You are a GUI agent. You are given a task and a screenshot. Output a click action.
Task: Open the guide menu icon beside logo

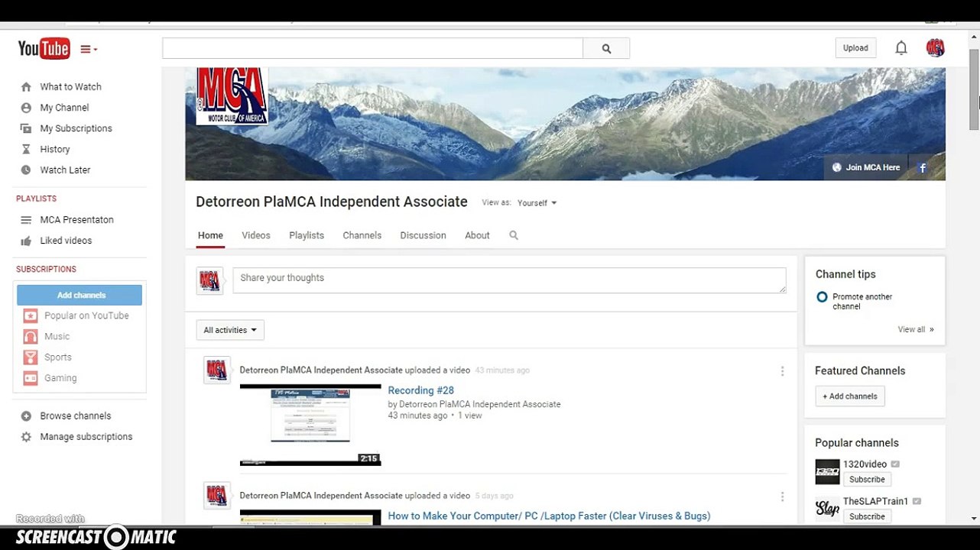pyautogui.click(x=89, y=49)
